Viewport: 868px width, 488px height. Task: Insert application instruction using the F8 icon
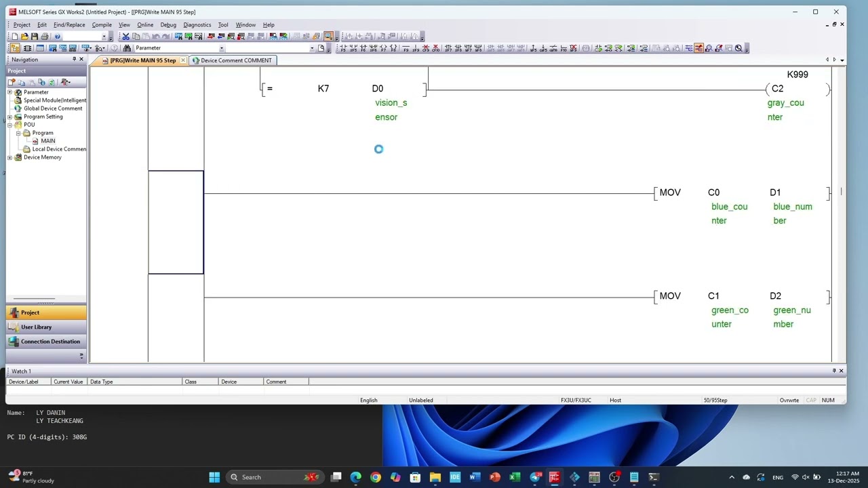tap(393, 48)
